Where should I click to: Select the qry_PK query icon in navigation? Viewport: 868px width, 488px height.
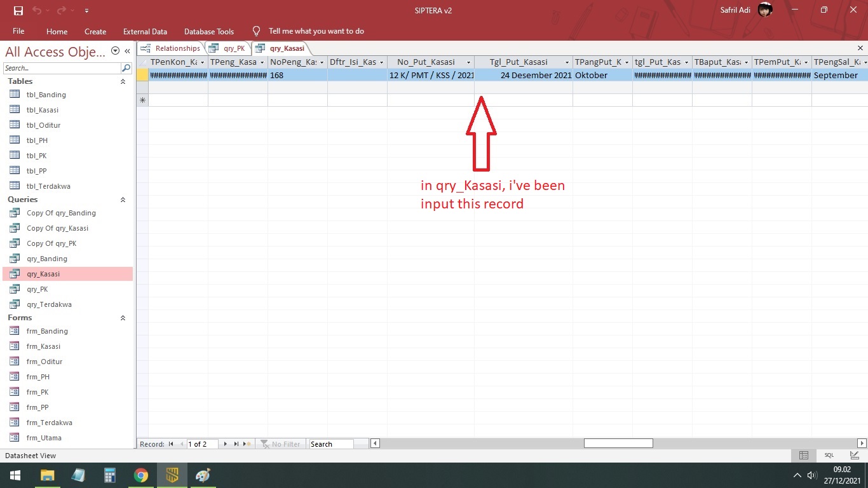pyautogui.click(x=15, y=289)
